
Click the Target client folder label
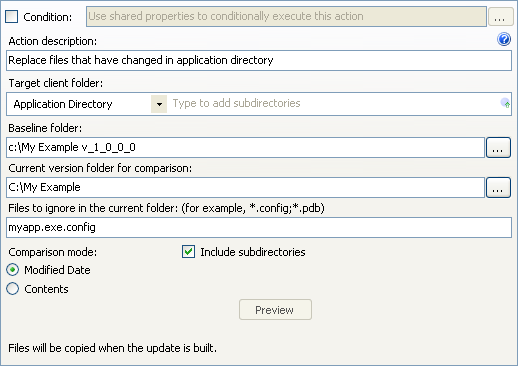56,83
